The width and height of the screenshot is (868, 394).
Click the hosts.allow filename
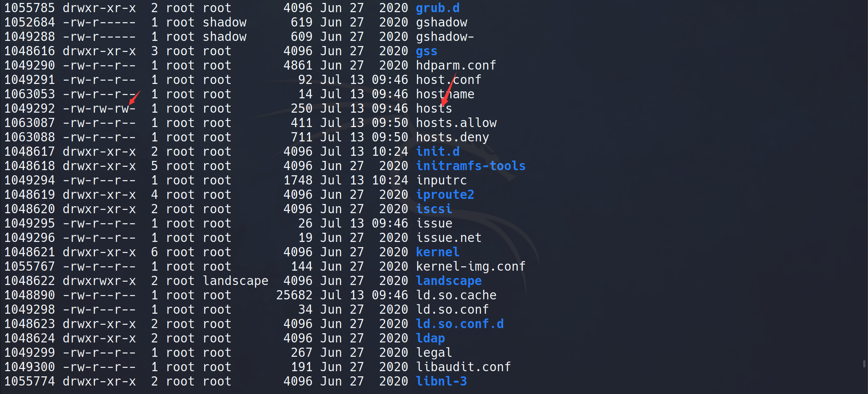click(x=456, y=123)
